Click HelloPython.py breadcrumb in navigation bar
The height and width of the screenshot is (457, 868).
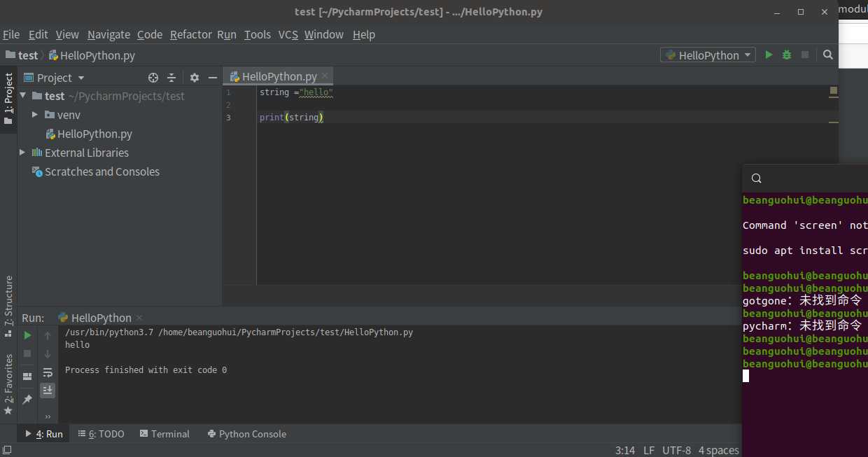click(92, 55)
